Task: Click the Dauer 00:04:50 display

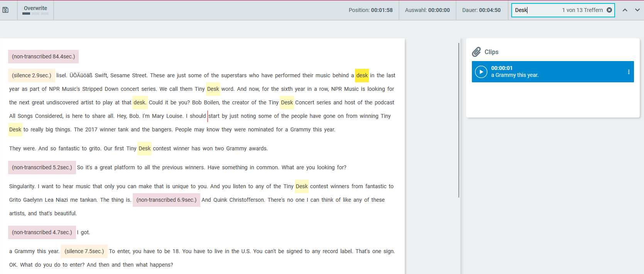Action: coord(481,10)
